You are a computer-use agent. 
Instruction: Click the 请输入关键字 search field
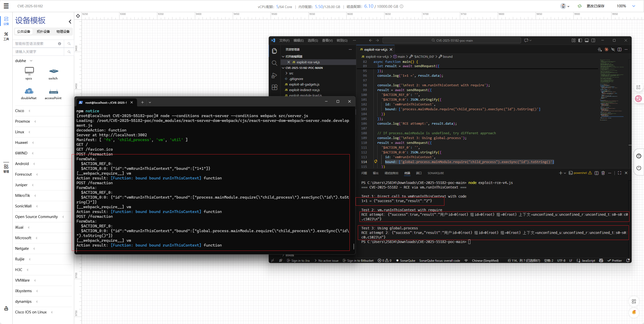[x=38, y=52]
